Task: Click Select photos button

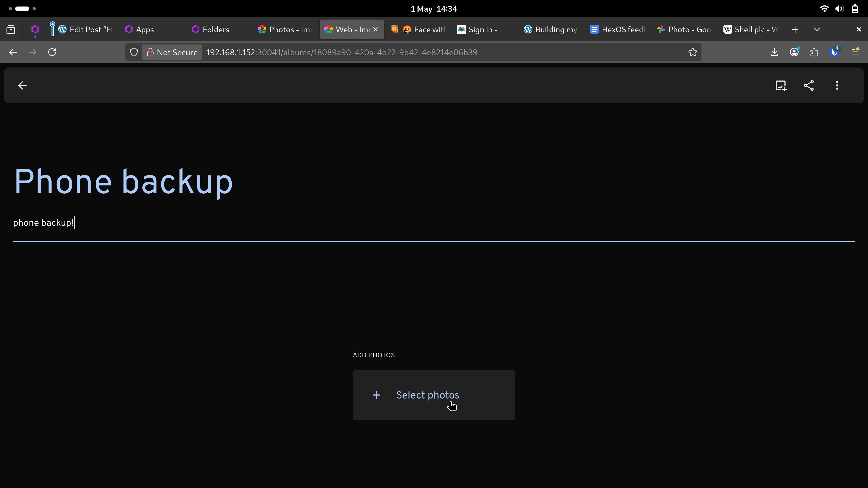Action: pos(434,395)
